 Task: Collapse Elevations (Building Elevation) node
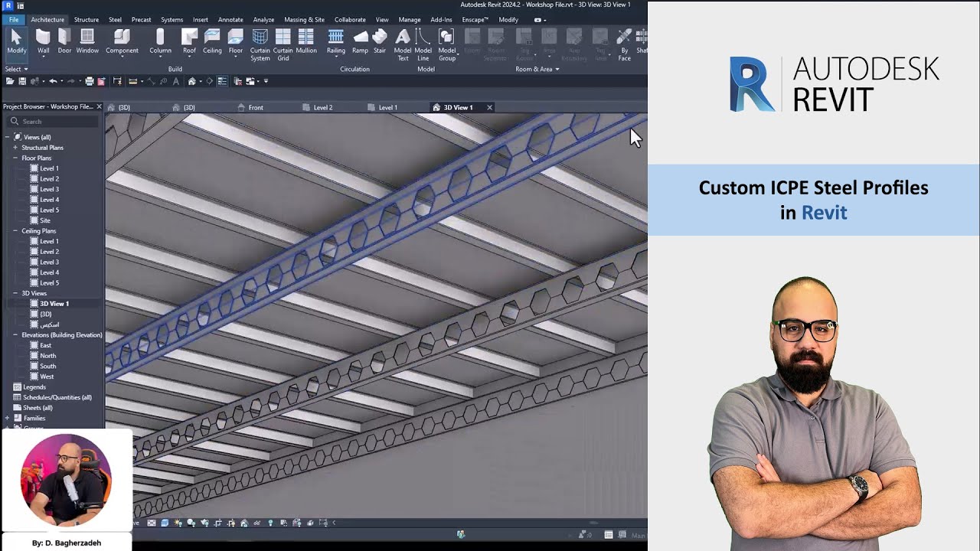pyautogui.click(x=15, y=334)
